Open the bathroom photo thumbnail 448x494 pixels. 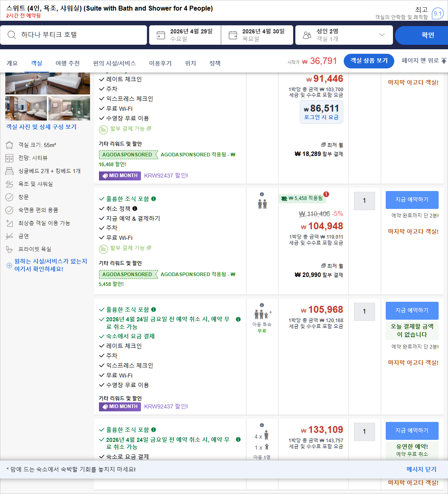point(69,108)
